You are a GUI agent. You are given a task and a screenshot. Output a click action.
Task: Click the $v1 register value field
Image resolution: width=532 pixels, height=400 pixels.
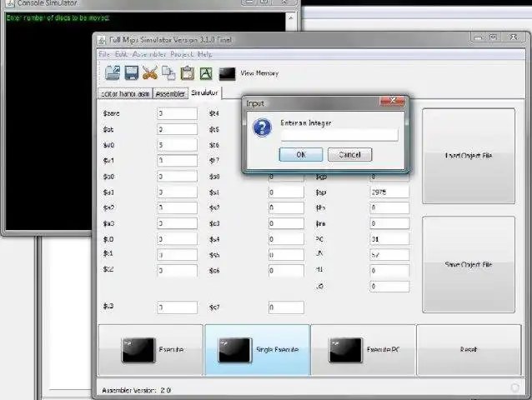177,161
